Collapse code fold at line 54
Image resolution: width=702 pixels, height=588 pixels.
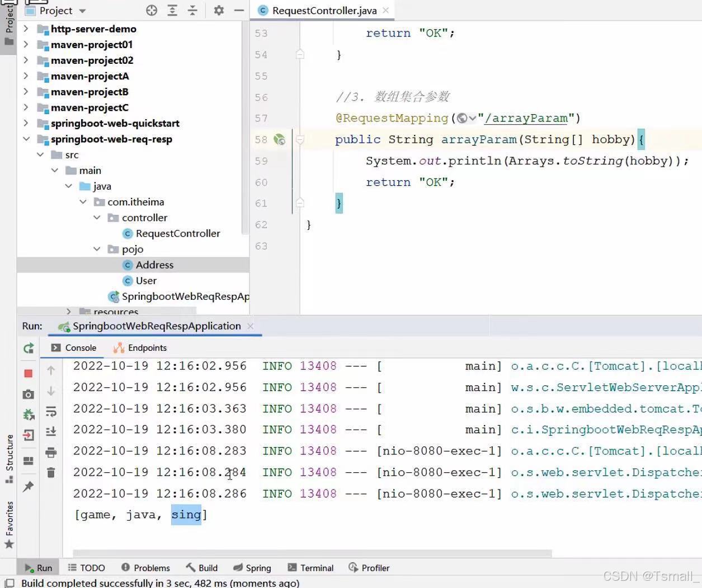point(300,54)
